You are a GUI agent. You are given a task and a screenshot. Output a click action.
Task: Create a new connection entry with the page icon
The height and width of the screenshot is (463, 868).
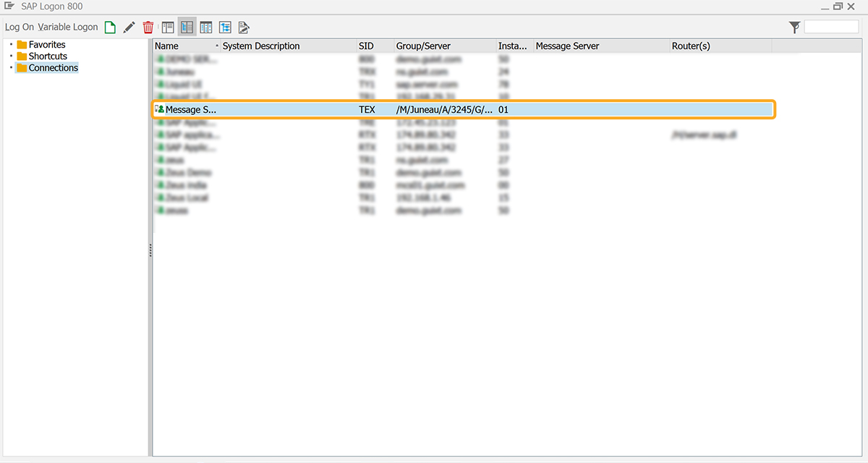(110, 27)
